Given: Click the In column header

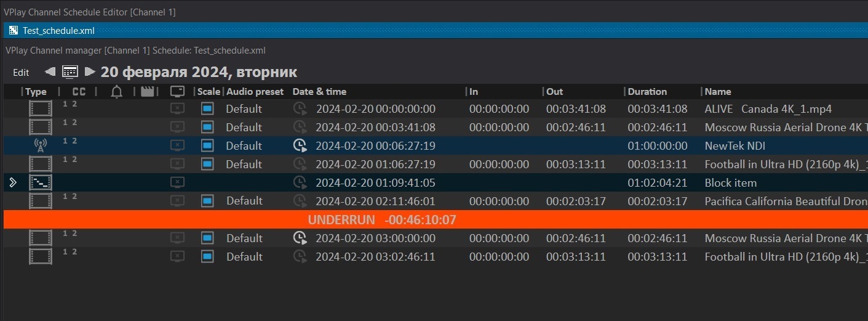Looking at the screenshot, I should [x=474, y=92].
